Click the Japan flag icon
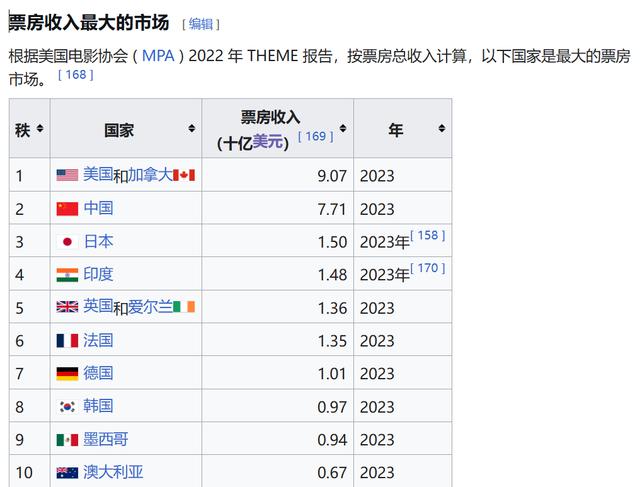The height and width of the screenshot is (487, 640). 67,242
